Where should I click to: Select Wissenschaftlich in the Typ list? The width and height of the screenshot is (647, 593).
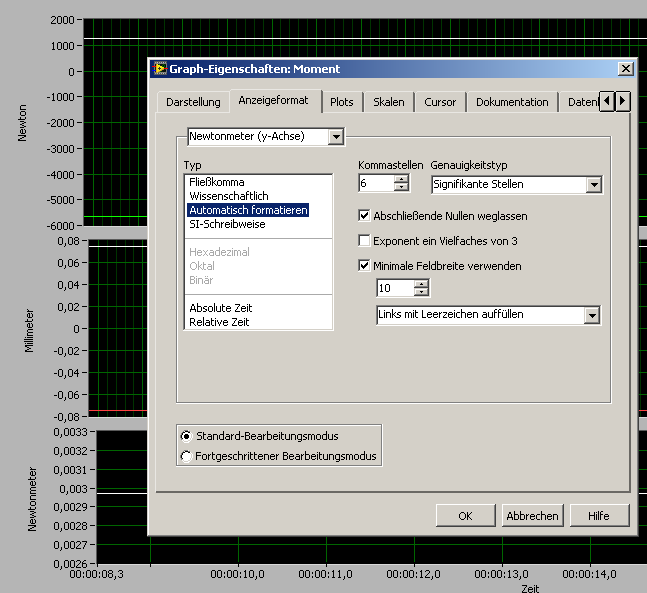(x=229, y=196)
